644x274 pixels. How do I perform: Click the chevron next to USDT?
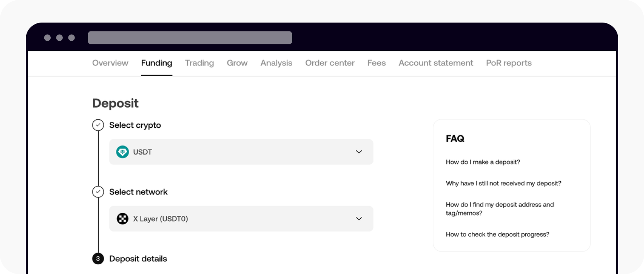coord(358,152)
